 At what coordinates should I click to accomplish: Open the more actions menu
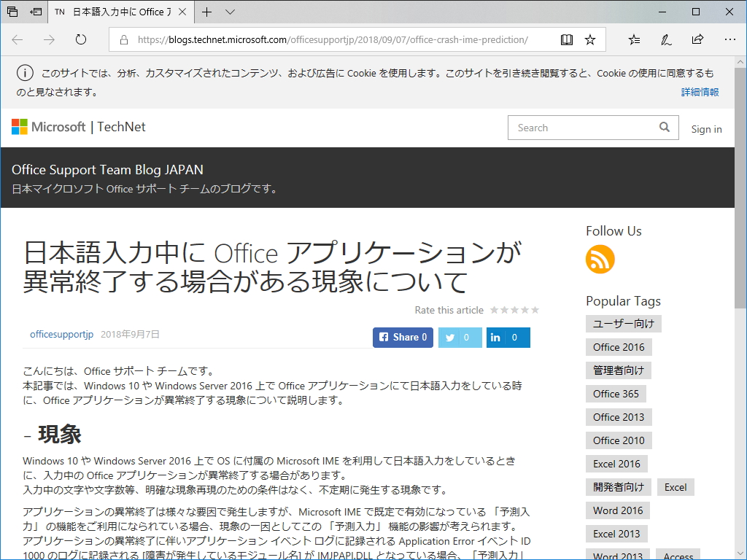(x=729, y=39)
